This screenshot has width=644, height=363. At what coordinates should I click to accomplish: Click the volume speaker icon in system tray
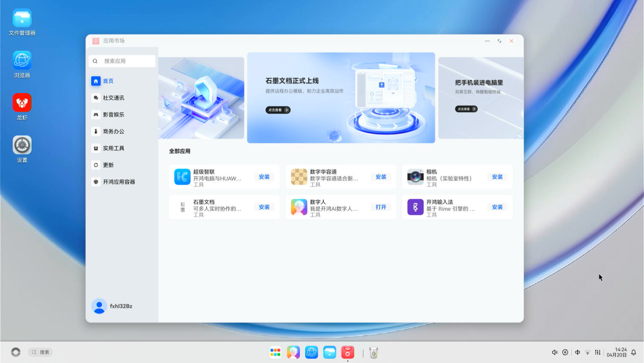tap(555, 352)
